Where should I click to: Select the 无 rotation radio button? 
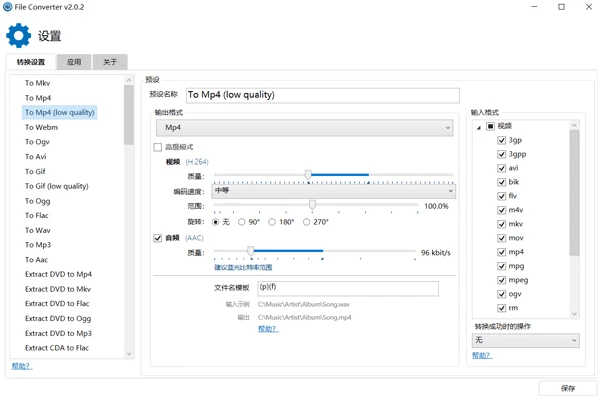pos(216,222)
